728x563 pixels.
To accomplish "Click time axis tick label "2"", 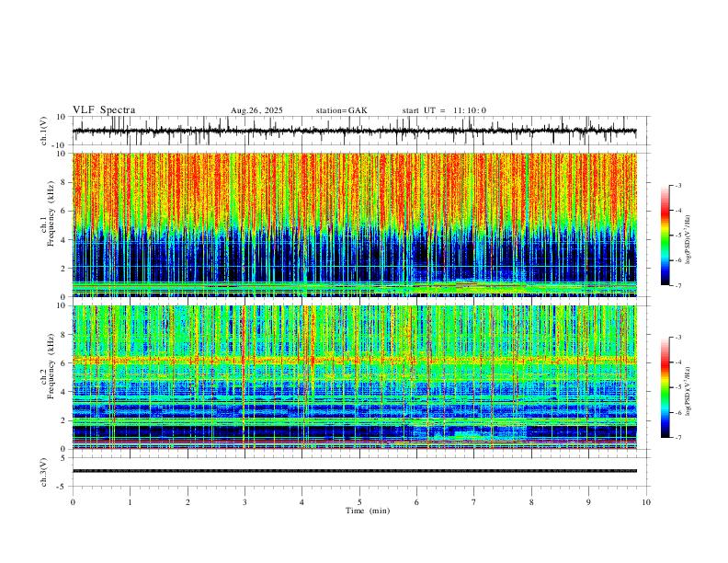I will coord(188,502).
